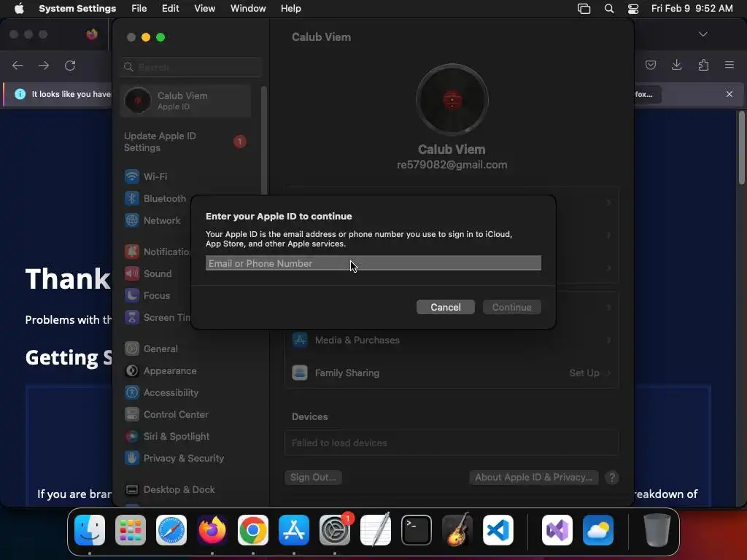Click the profile avatar picture
Image resolution: width=747 pixels, height=560 pixels.
click(x=452, y=100)
